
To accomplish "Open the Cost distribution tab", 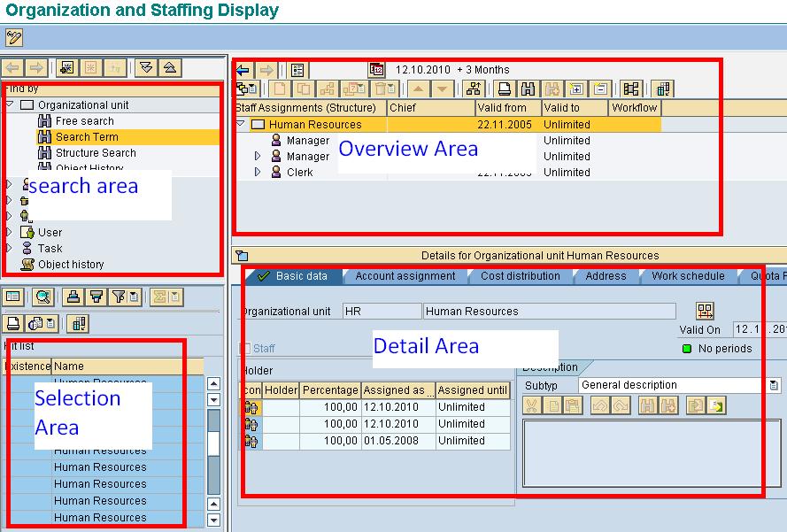I will [520, 275].
